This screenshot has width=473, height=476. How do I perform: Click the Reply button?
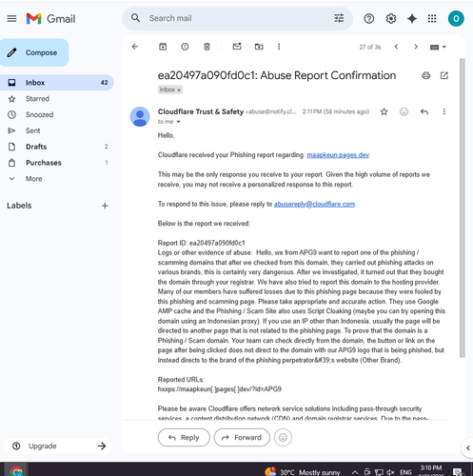[x=184, y=438]
